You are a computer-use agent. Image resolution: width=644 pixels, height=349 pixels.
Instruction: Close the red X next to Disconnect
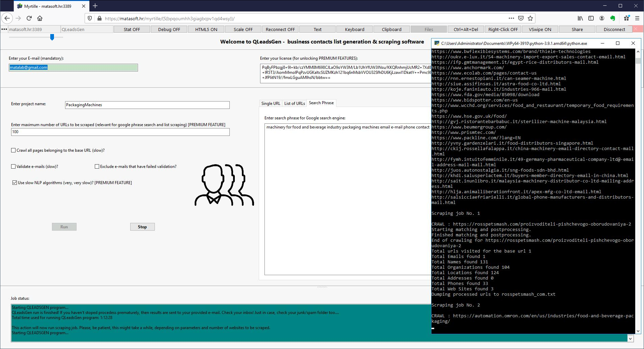636,29
